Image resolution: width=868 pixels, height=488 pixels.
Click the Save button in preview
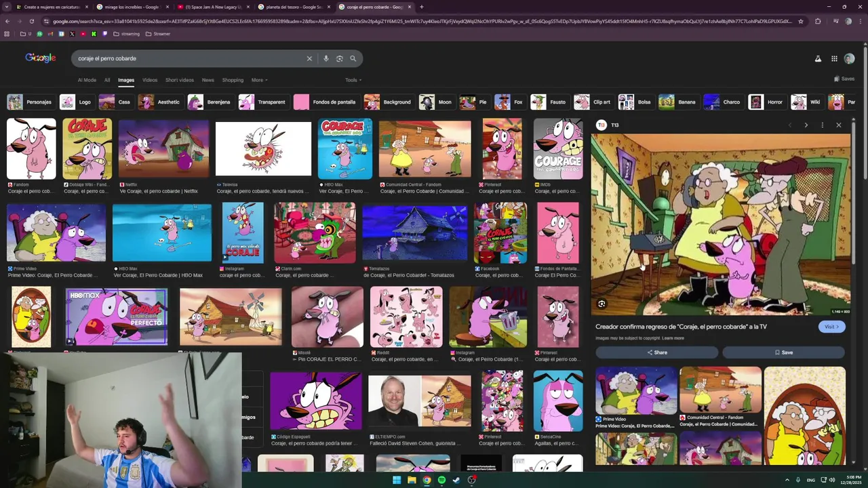(x=783, y=352)
